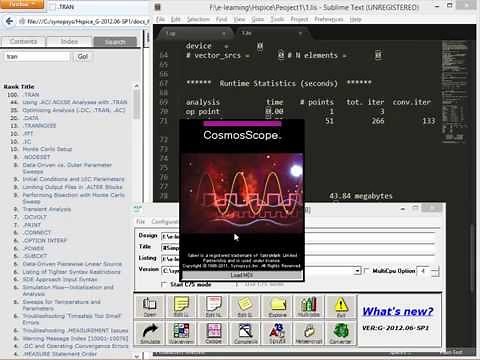Open the Project menu in Sublime Text
The image size is (480, 360).
299,20
